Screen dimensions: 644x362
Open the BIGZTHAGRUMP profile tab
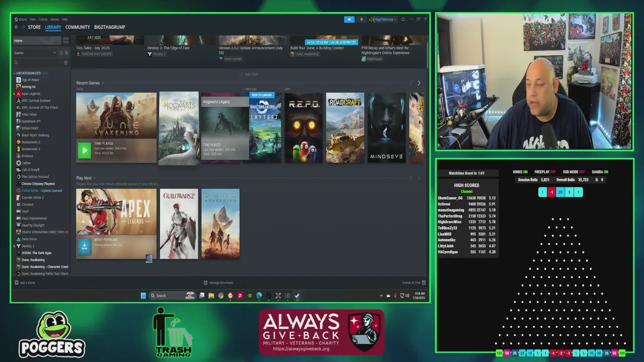110,27
